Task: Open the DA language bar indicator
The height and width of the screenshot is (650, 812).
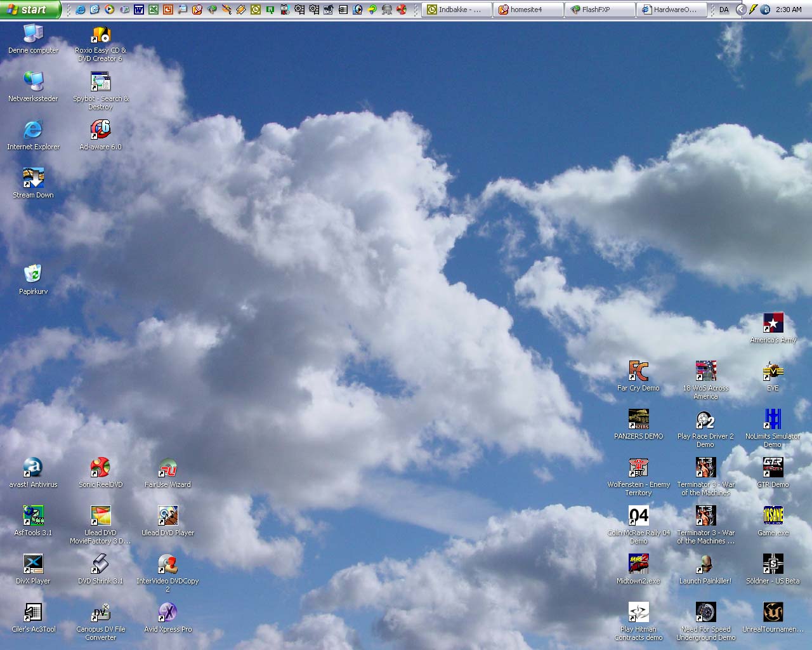Action: tap(724, 10)
